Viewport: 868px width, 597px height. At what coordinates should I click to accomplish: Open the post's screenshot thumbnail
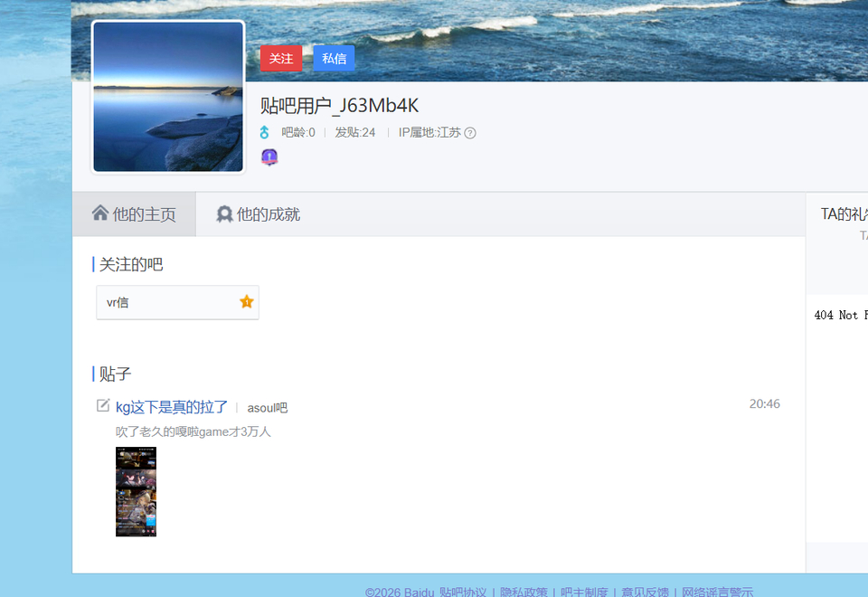coord(136,491)
